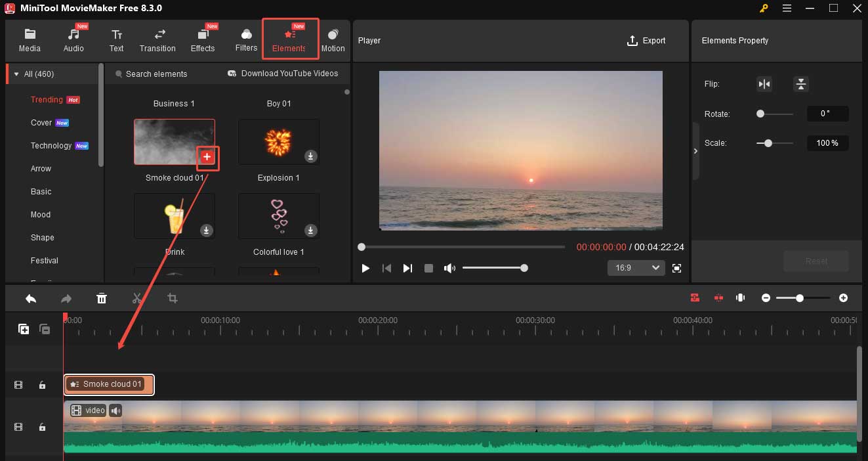The width and height of the screenshot is (868, 461).
Task: Open the 16:9 aspect ratio dropdown
Action: pyautogui.click(x=636, y=268)
